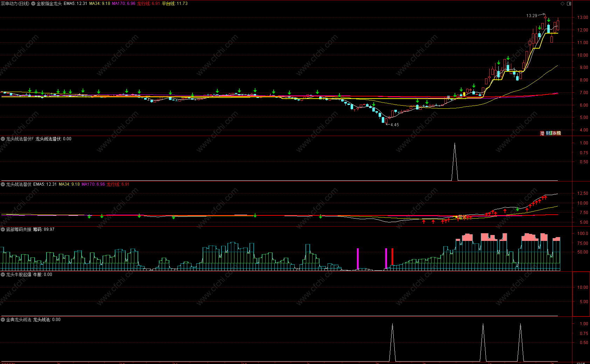Click the red 涨 tag icon
Screen dimensions: 590x364
point(554,133)
